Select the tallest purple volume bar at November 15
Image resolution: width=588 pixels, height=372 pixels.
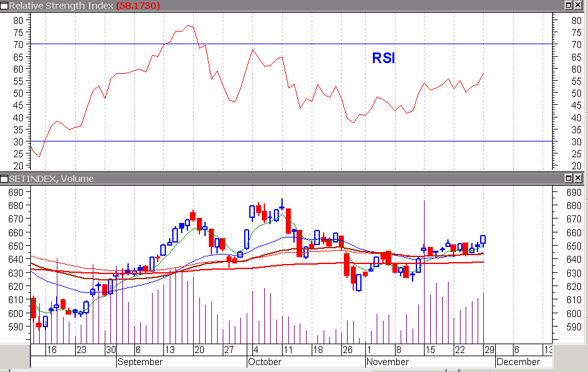[424, 272]
